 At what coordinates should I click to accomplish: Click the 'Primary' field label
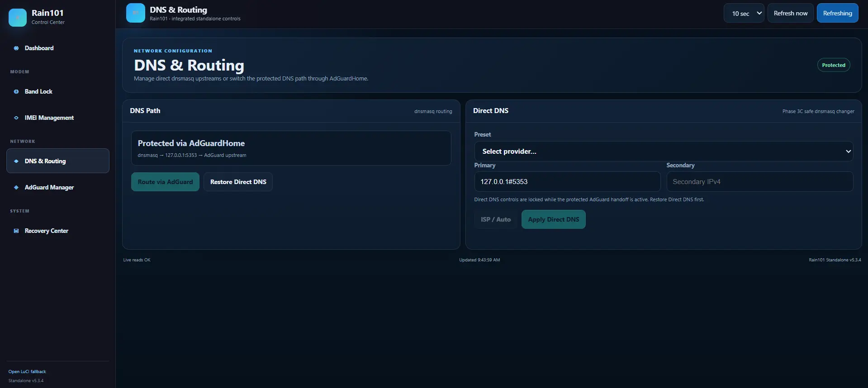coord(485,166)
